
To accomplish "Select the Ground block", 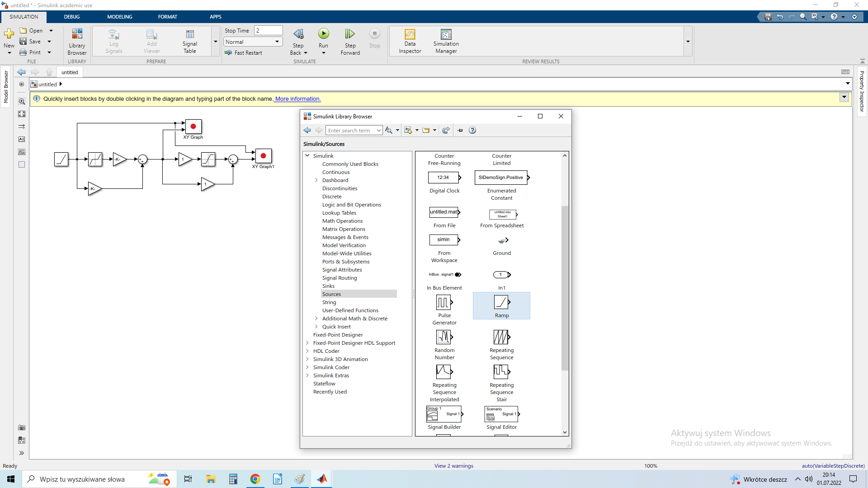I will click(501, 245).
